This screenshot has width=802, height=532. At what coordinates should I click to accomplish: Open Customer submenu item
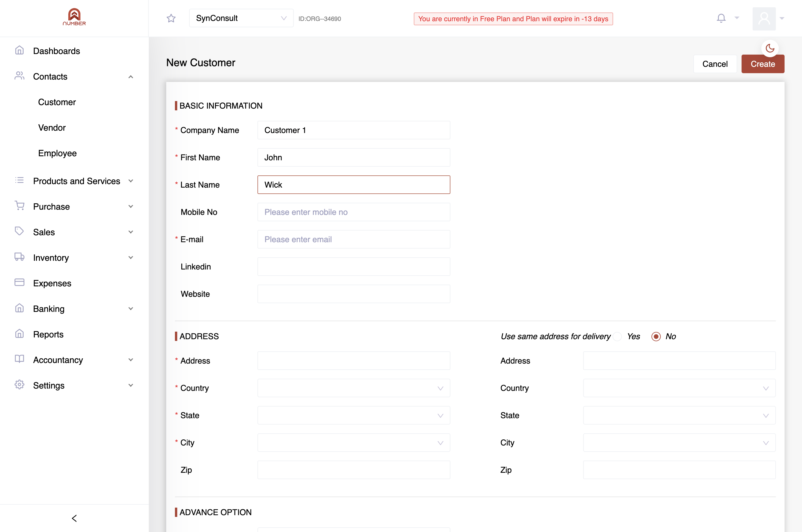pos(57,102)
